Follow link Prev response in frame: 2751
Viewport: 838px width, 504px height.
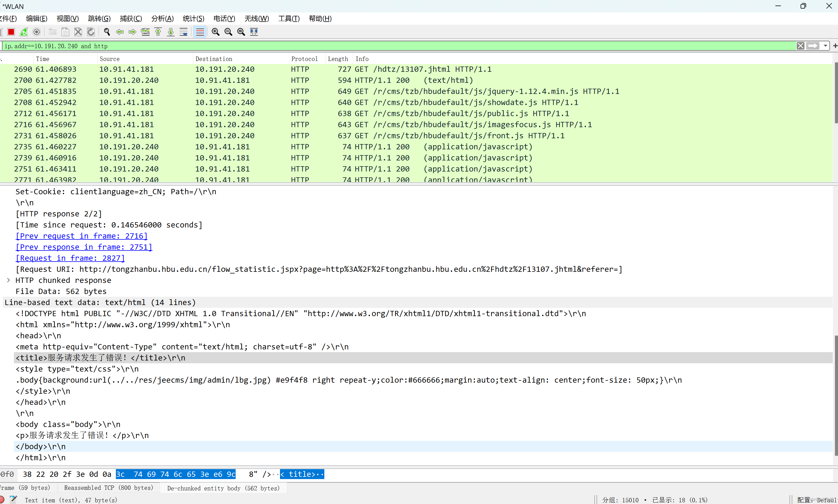pos(84,247)
